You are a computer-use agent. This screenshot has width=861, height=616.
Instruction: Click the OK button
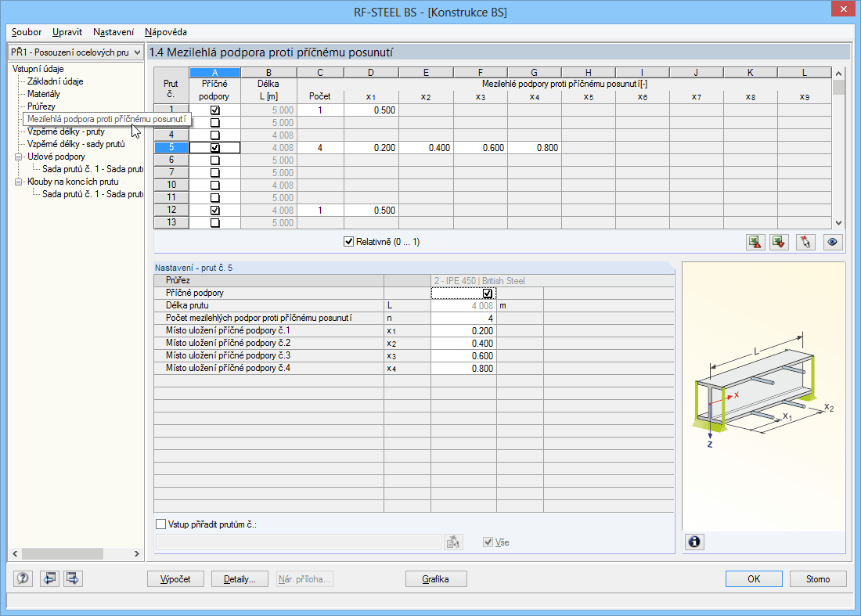(754, 578)
